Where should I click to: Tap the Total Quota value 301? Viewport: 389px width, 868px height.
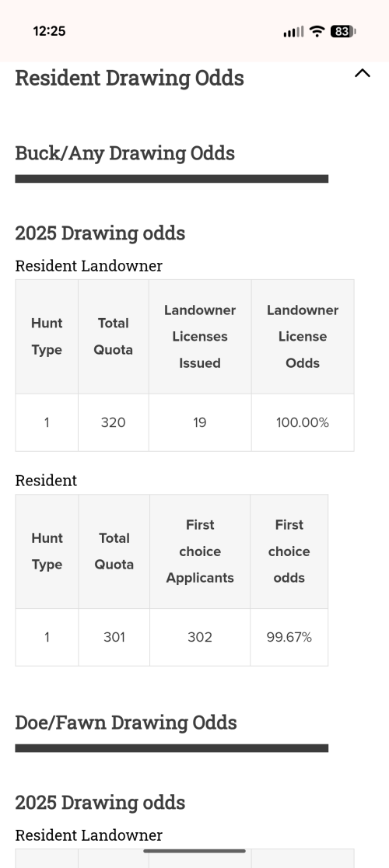[x=114, y=637]
